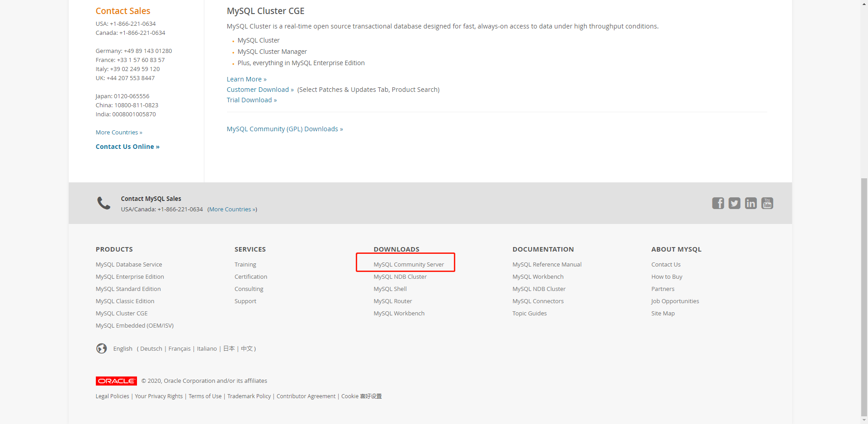
Task: Click the scrollbar up arrow
Action: click(864, 4)
